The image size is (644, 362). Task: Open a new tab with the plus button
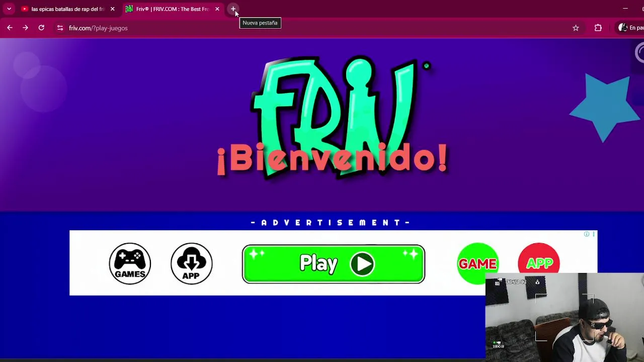(233, 9)
